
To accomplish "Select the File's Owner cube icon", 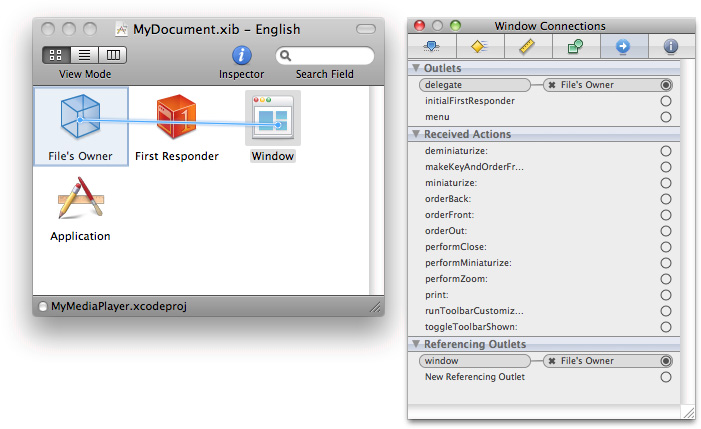I will coord(80,118).
